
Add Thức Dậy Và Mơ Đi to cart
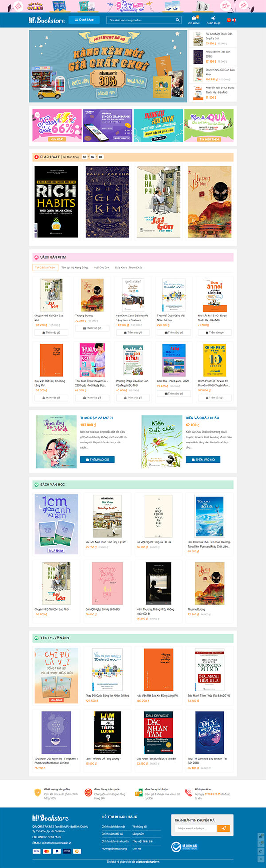(97, 459)
